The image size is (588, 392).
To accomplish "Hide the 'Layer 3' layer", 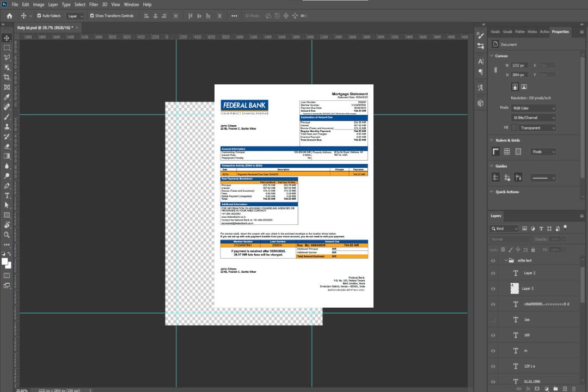I will [493, 289].
